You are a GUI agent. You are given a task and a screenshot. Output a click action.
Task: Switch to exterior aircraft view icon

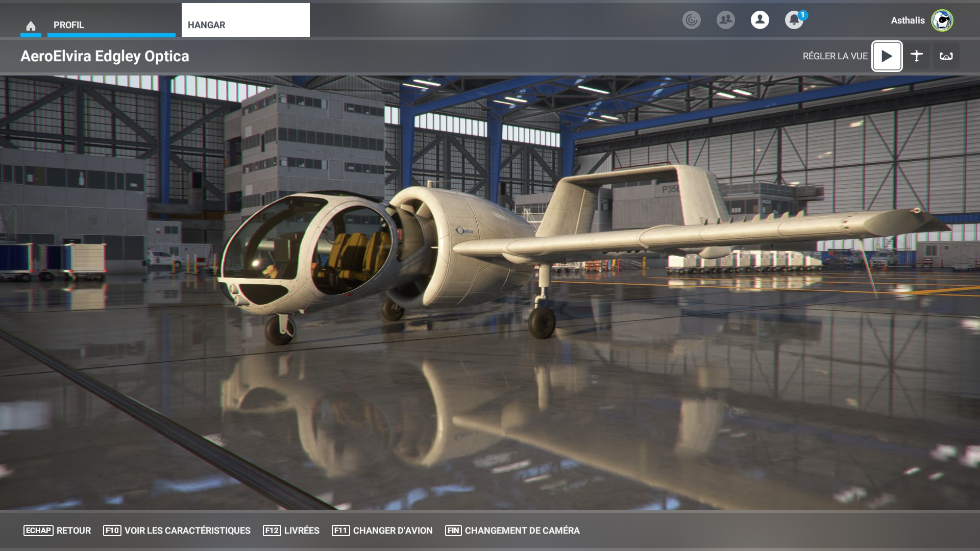916,56
